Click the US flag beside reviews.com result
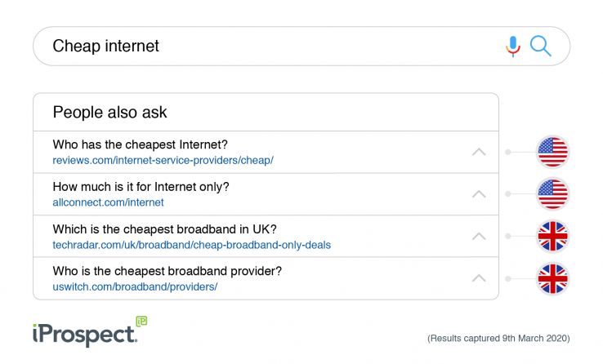This screenshot has width=603, height=364. [552, 152]
